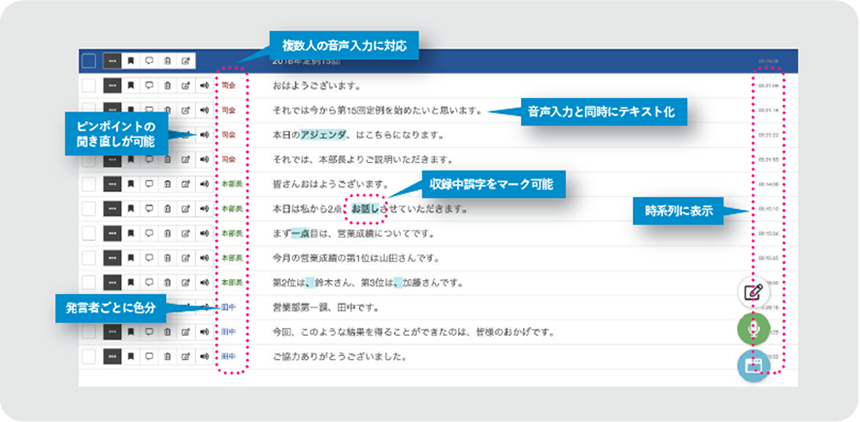Click the highlighted word お話し
Image resolution: width=860 pixels, height=422 pixels.
365,209
